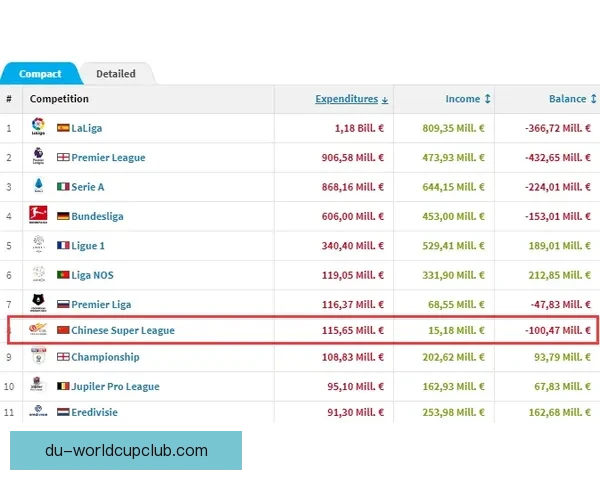Viewport: 600px width, 480px height.
Task: Sort by the Income column header
Action: tap(463, 99)
